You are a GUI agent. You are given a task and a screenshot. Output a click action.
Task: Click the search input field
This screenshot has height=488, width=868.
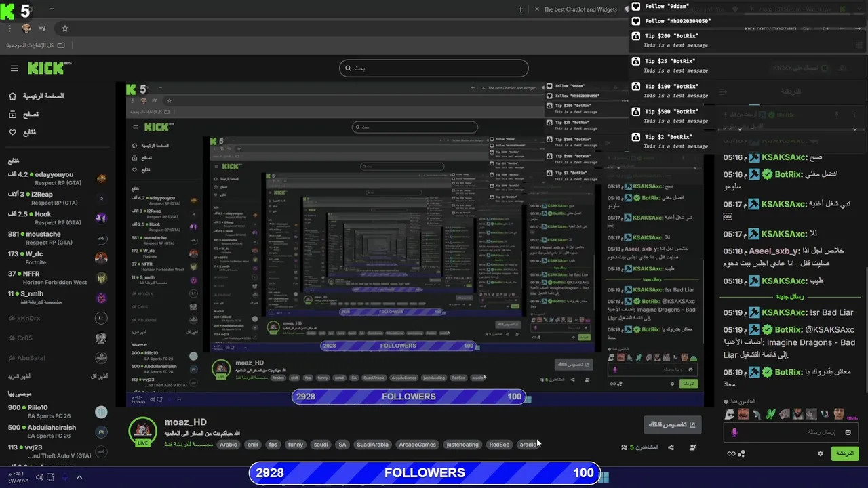[x=434, y=68]
